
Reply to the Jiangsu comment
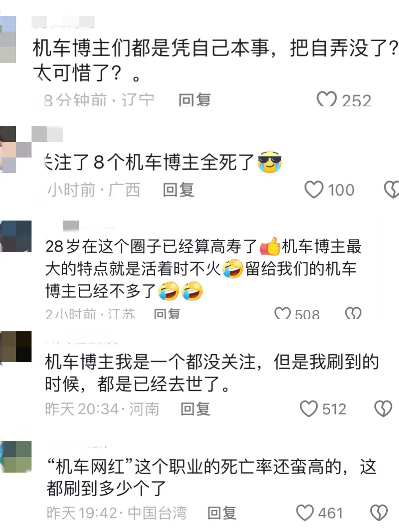tap(167, 314)
